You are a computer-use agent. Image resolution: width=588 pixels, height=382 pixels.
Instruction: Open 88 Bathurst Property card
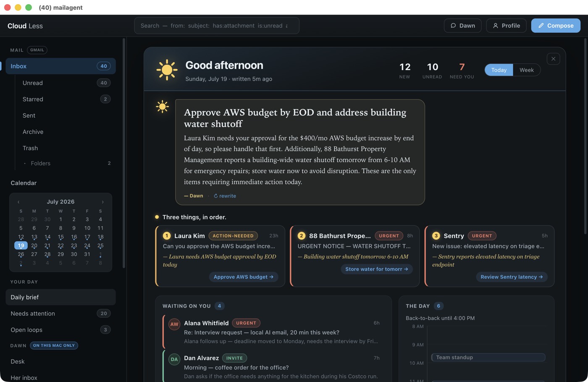(x=355, y=256)
